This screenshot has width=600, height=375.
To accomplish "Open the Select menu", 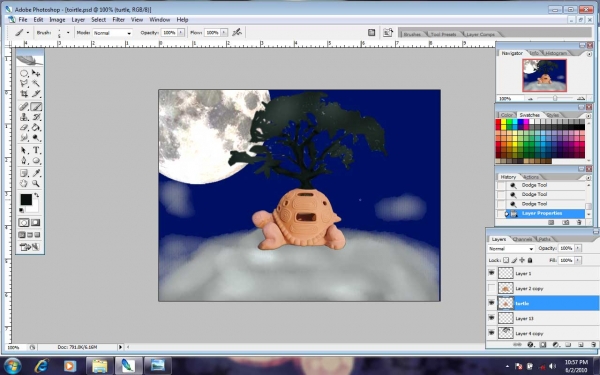I will (98, 20).
